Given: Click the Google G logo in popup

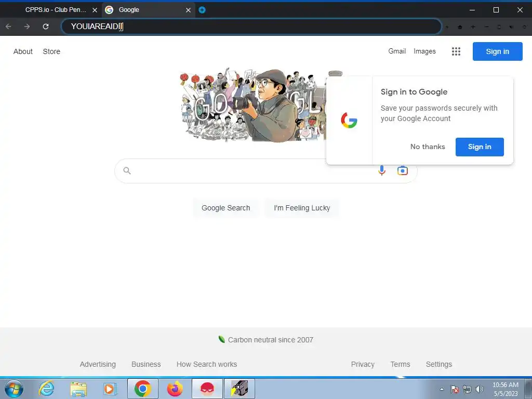Looking at the screenshot, I should pos(349,121).
